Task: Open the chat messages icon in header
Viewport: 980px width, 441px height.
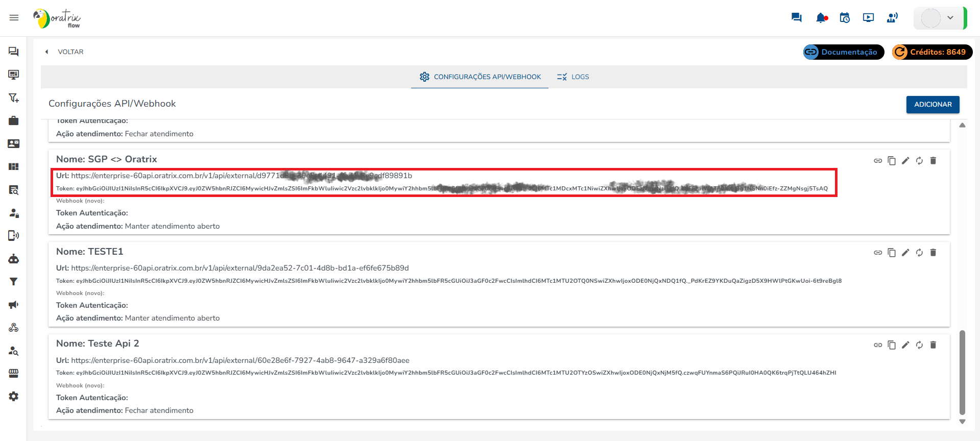Action: [796, 18]
